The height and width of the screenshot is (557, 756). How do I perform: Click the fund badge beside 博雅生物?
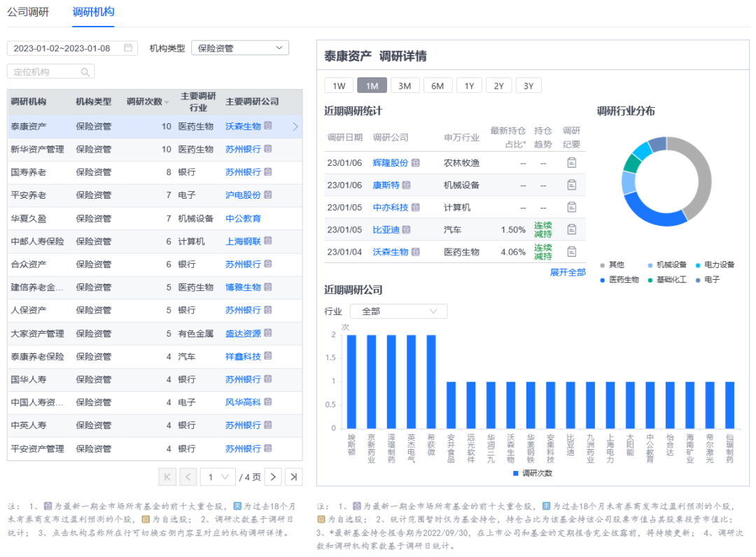[x=268, y=287]
